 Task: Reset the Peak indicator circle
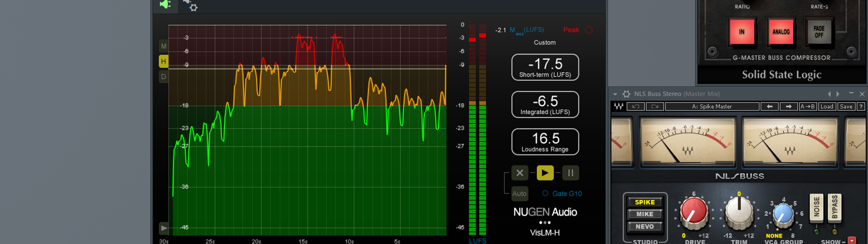pyautogui.click(x=589, y=30)
